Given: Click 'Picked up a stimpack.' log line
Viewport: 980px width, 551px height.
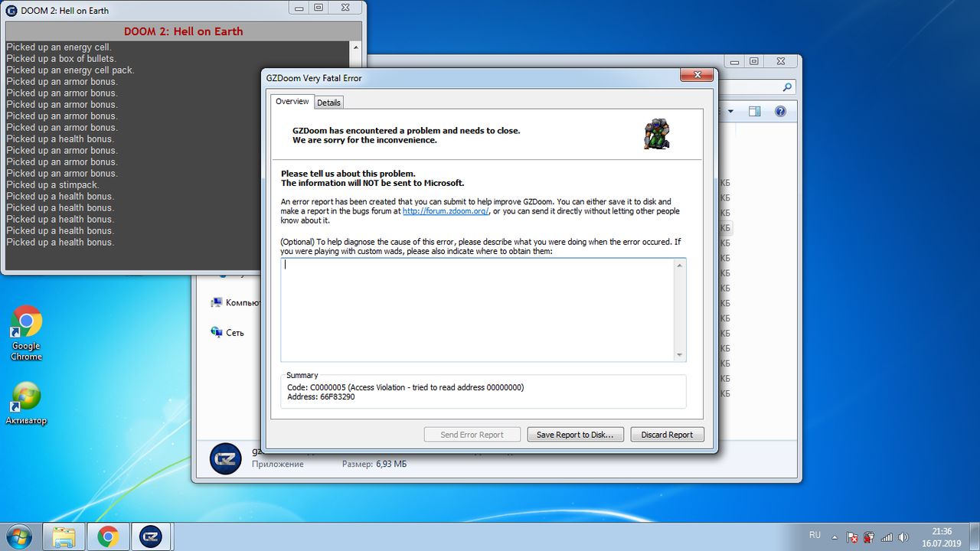Looking at the screenshot, I should click(x=53, y=184).
